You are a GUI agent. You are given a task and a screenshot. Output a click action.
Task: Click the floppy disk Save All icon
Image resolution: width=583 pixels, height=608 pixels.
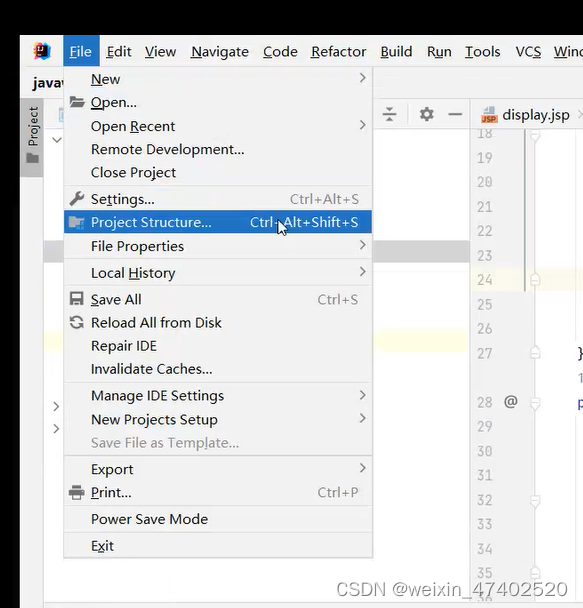click(x=76, y=299)
